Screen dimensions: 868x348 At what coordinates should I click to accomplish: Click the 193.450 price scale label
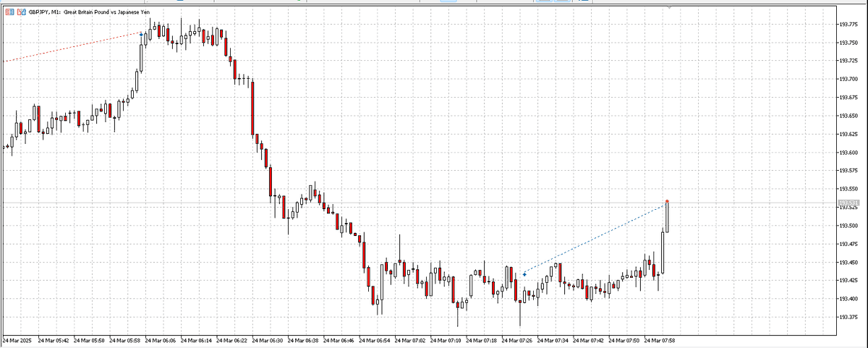pos(848,263)
